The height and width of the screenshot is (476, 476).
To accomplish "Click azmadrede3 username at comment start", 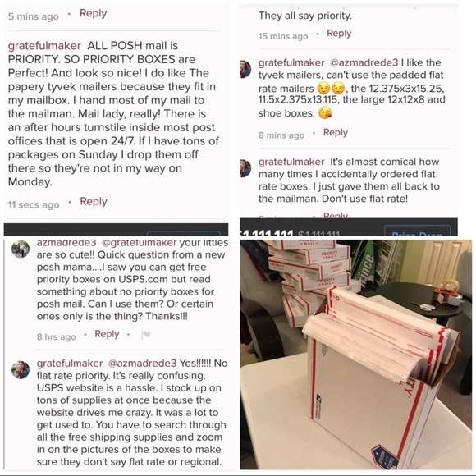I will 66,243.
